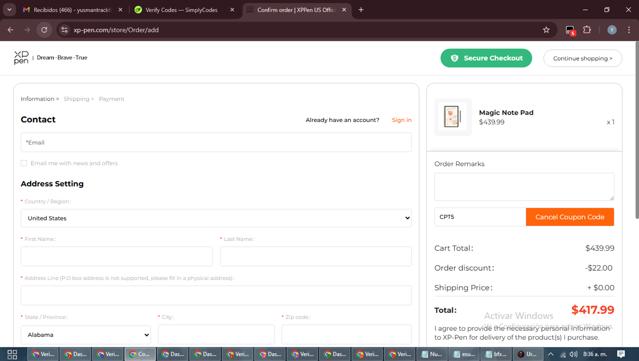Open the tab search dropdown

click(9, 10)
